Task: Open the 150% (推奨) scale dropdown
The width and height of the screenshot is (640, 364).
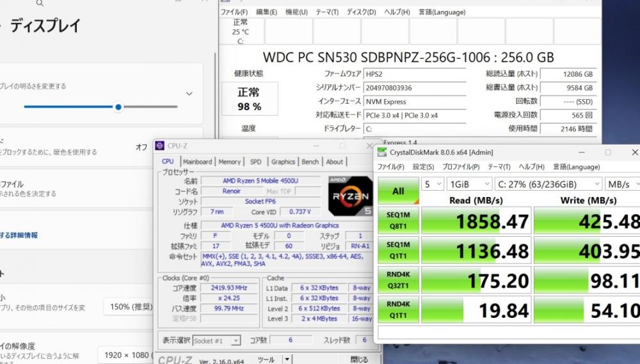Action: click(x=129, y=306)
